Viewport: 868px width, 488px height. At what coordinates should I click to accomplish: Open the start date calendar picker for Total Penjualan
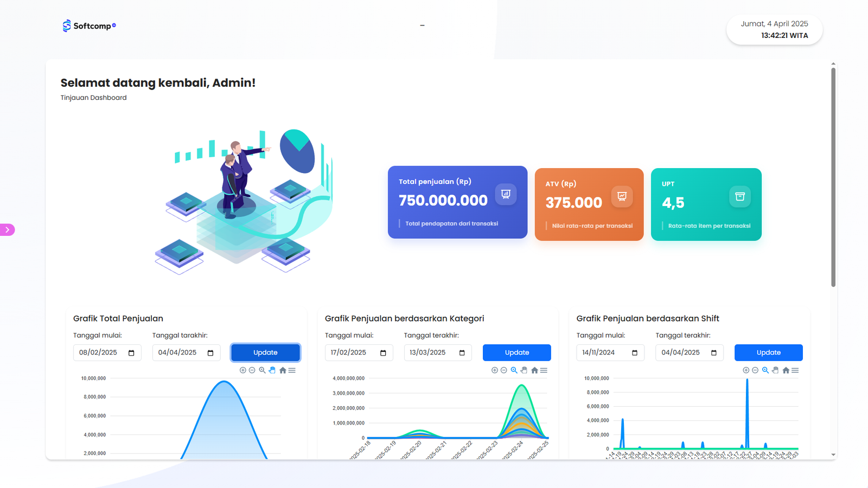131,353
